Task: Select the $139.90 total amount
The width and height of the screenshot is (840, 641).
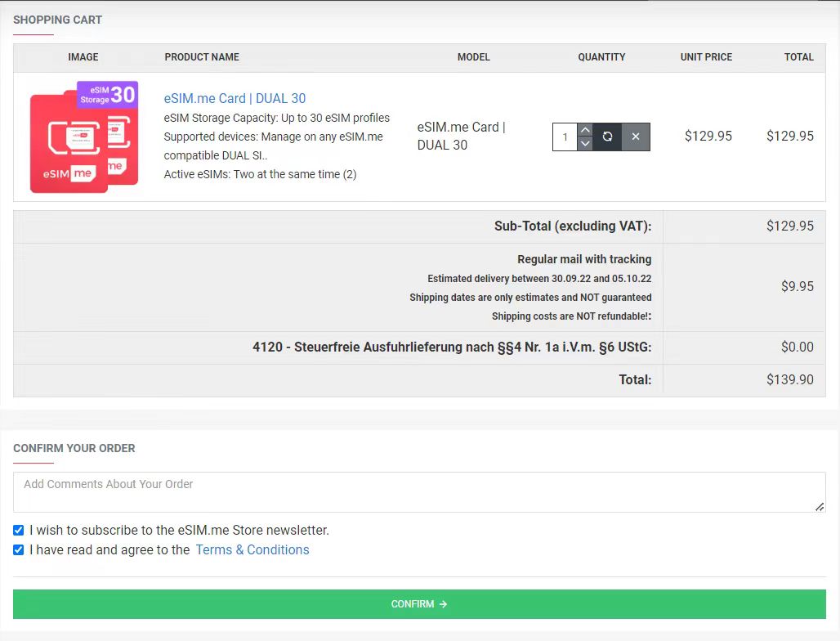Action: pos(789,379)
